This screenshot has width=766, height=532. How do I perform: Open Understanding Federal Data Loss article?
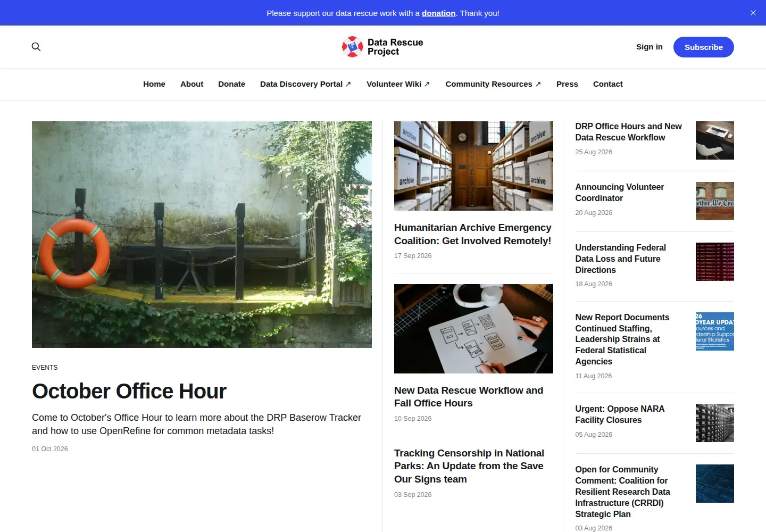[620, 259]
